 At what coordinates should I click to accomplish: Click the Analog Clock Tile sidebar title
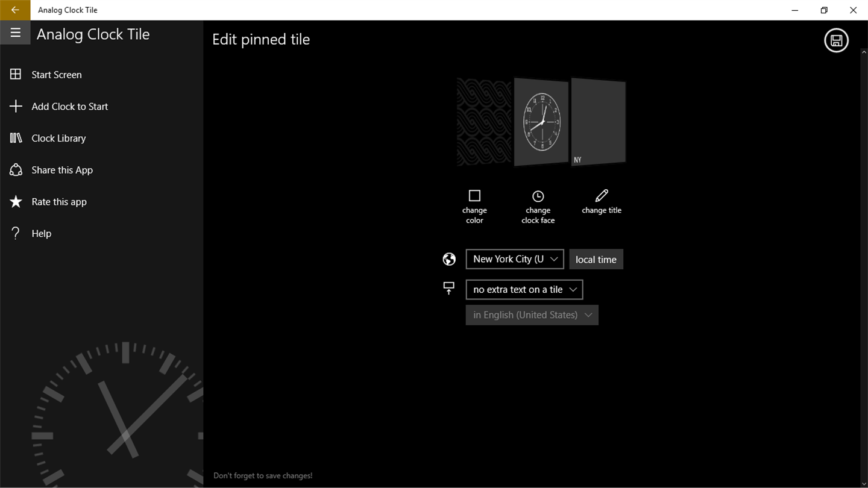[x=93, y=34]
